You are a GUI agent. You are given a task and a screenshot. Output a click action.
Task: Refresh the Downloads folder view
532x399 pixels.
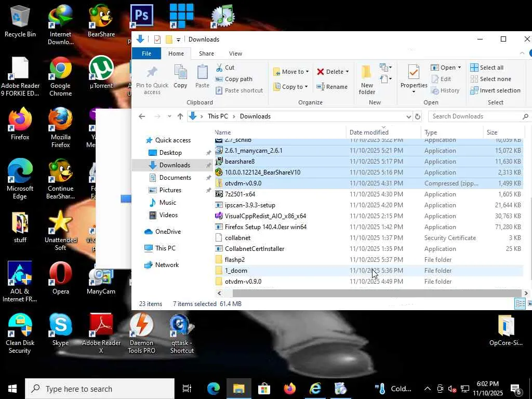click(418, 116)
